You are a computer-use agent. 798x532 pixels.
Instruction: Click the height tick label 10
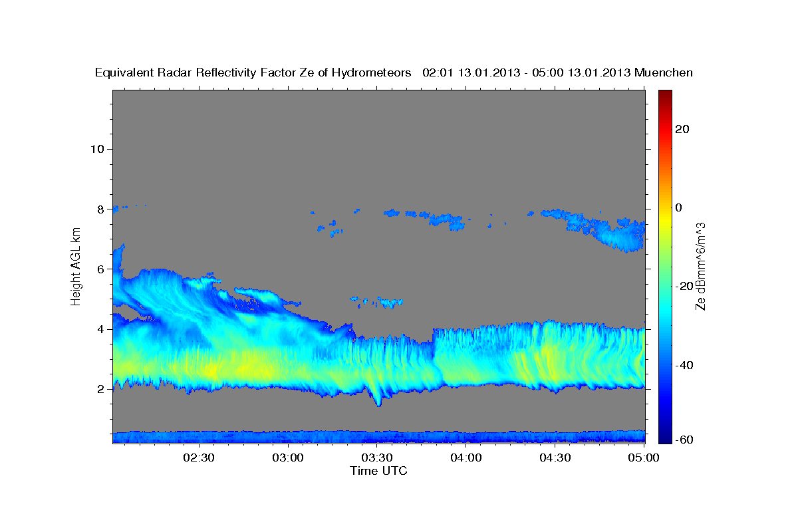(99, 149)
